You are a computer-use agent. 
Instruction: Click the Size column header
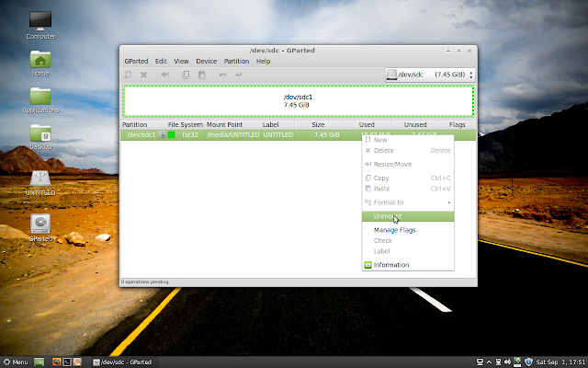pos(318,125)
